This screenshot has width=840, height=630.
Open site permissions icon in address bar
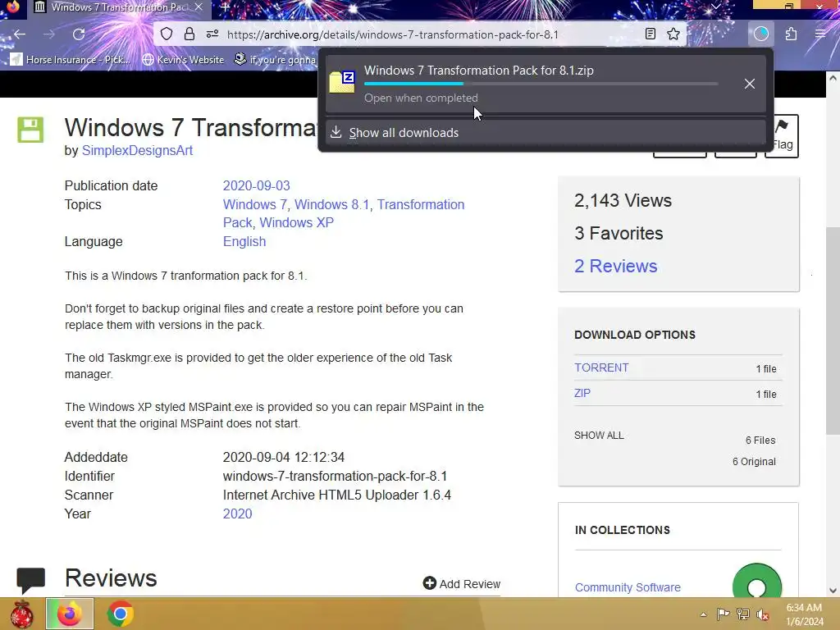click(212, 34)
